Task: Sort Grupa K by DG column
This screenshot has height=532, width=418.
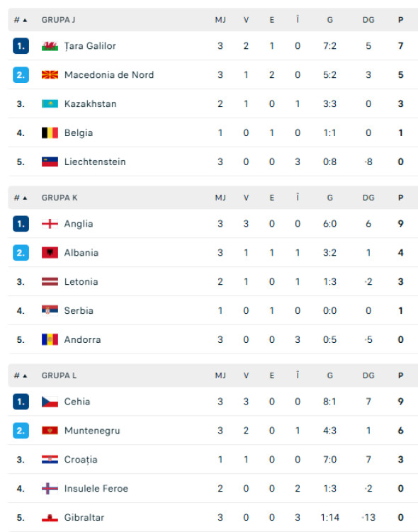Action: pyautogui.click(x=368, y=198)
